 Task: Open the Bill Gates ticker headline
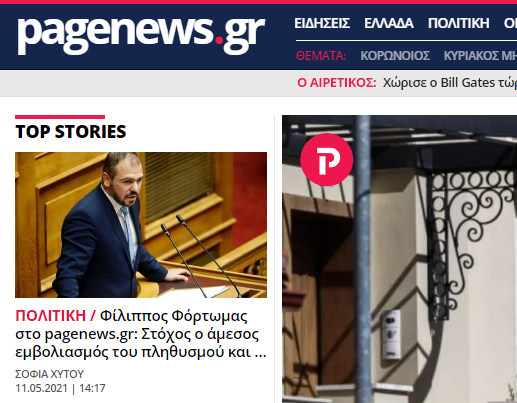pyautogui.click(x=450, y=83)
